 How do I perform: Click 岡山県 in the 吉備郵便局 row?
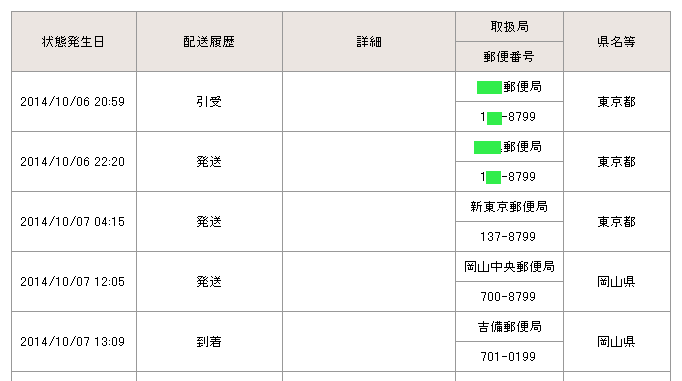616,342
